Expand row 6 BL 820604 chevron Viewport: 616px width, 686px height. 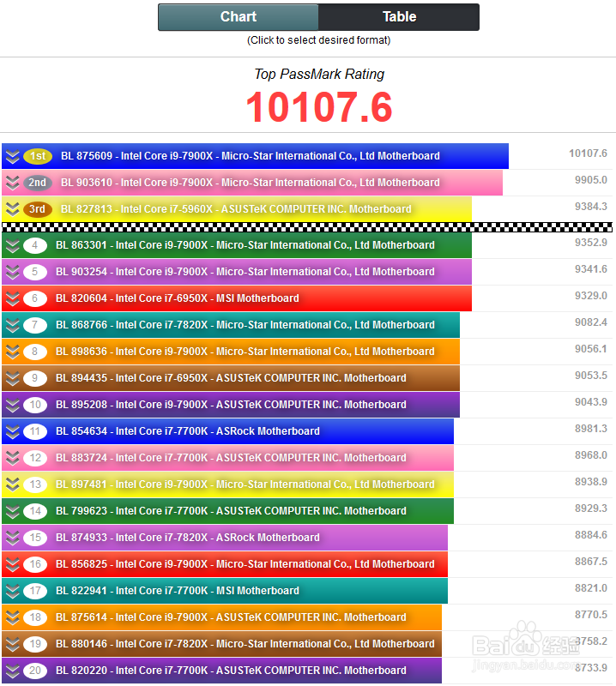(13, 298)
